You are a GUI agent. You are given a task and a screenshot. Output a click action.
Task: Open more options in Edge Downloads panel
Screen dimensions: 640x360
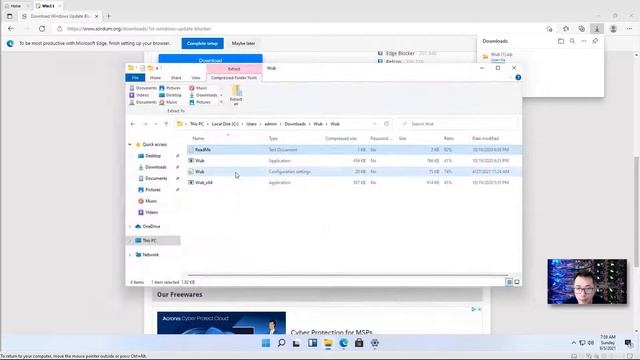[584, 41]
